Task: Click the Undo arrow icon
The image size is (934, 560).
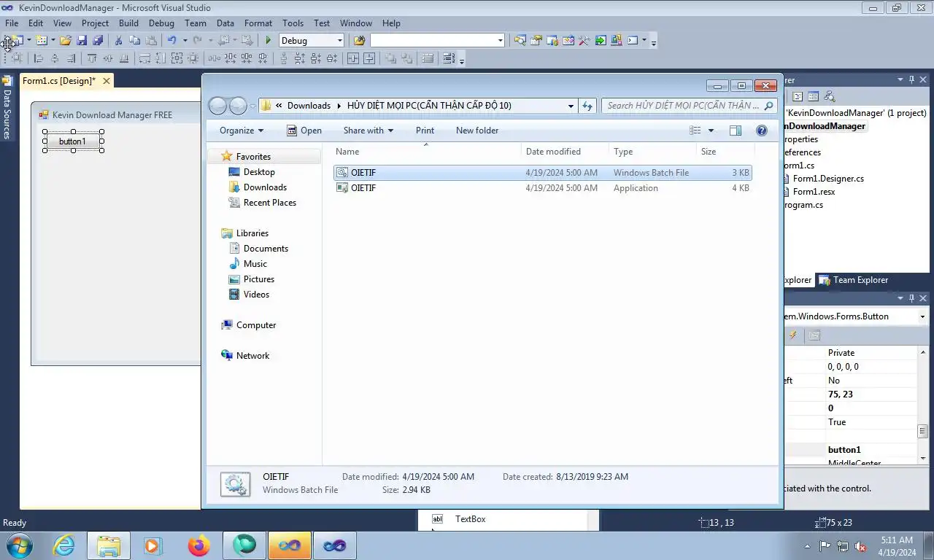Action: [x=171, y=41]
